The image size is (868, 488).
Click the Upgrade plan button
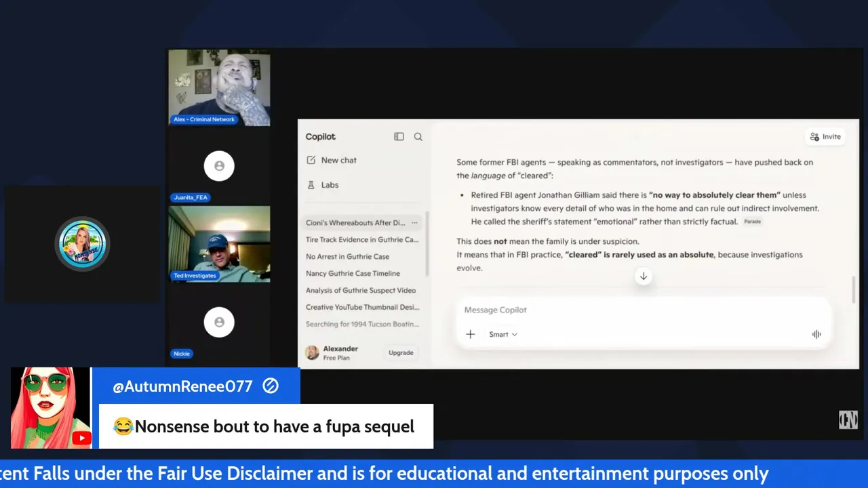pyautogui.click(x=401, y=352)
